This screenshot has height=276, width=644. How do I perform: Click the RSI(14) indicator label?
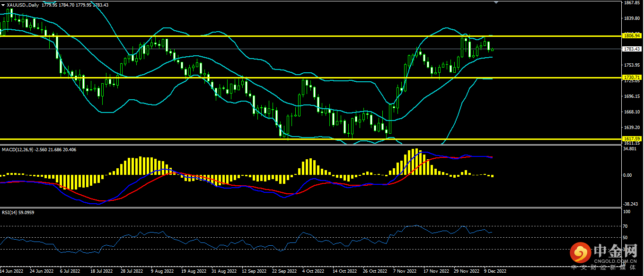(11, 212)
